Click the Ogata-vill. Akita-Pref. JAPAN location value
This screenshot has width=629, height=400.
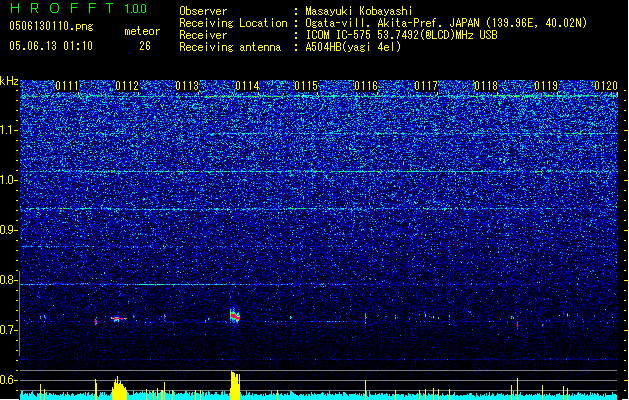pyautogui.click(x=446, y=23)
